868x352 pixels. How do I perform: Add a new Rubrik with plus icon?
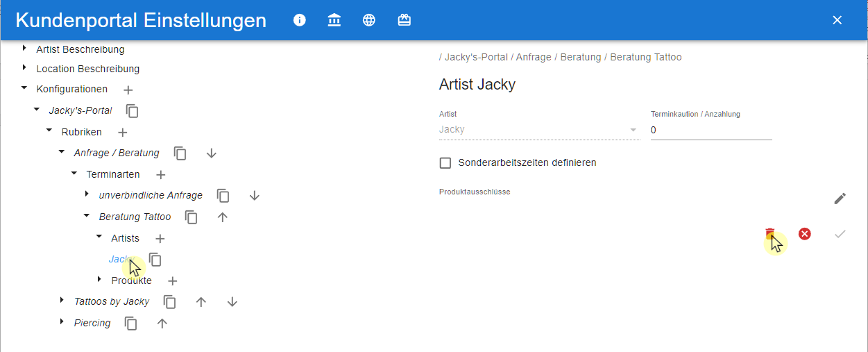[122, 132]
